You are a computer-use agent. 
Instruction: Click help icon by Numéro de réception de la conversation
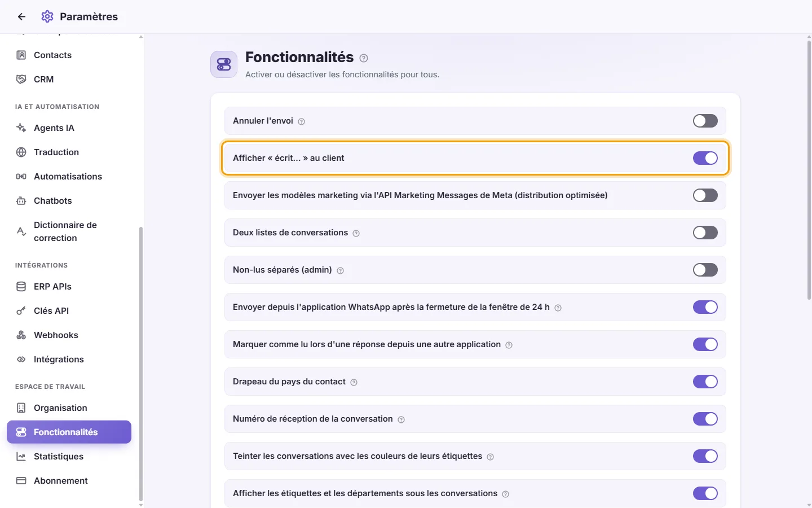click(x=401, y=419)
